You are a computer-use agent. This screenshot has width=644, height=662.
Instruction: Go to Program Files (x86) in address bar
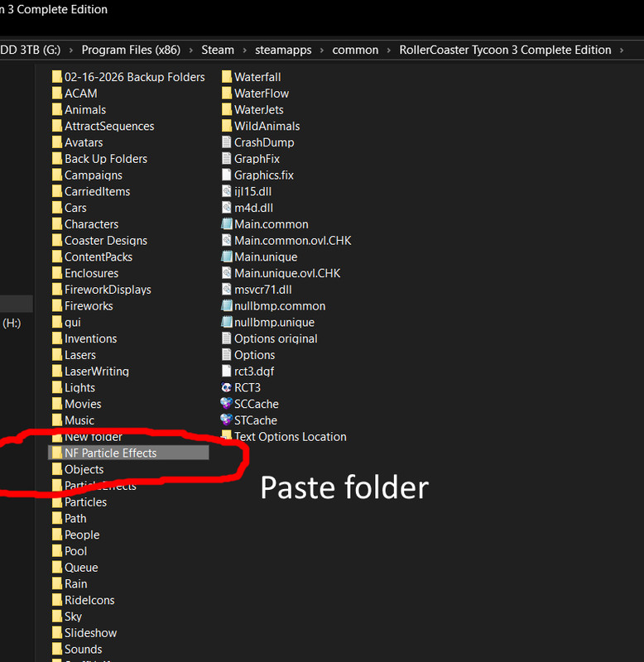point(131,50)
